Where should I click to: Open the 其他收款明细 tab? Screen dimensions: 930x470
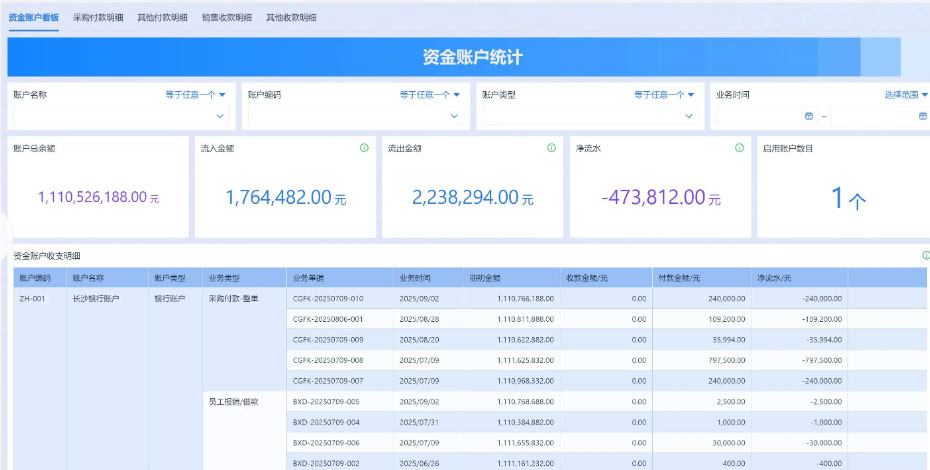coord(291,18)
